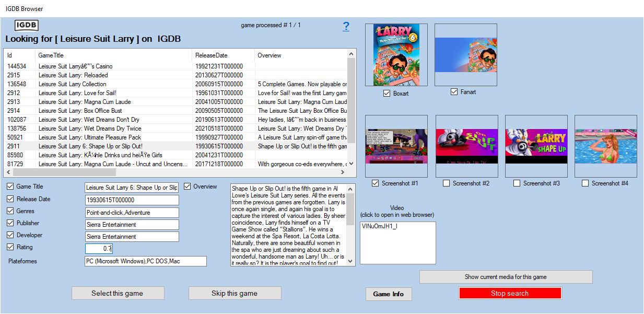
Task: Open the Fanart image thumbnail
Action: click(x=465, y=55)
